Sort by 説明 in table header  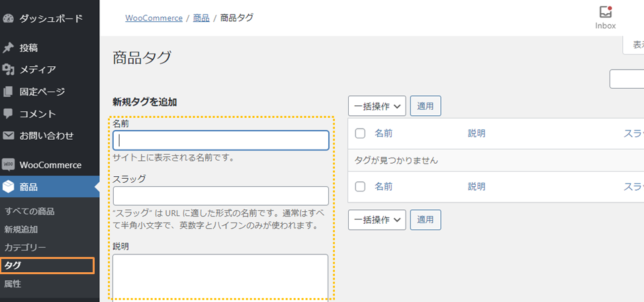(x=477, y=134)
